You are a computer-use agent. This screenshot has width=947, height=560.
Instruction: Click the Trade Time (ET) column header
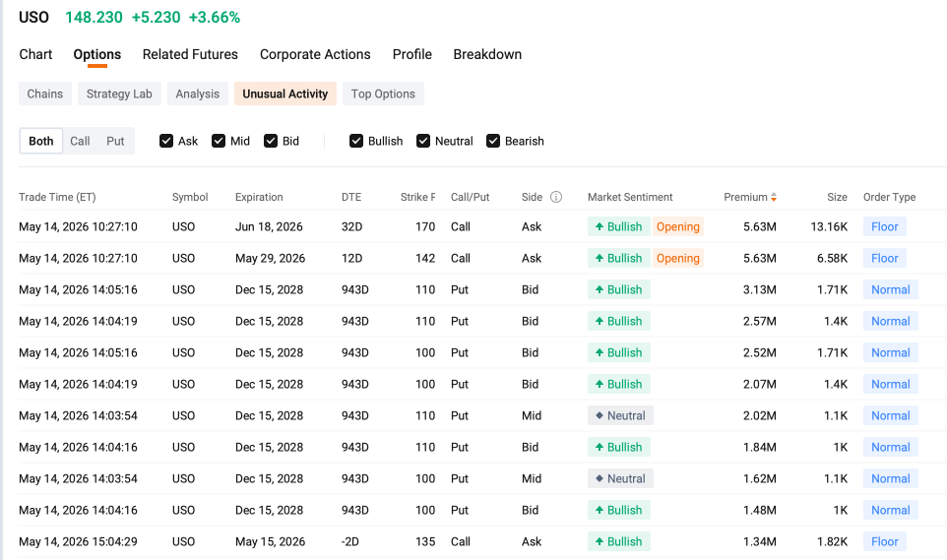(57, 197)
